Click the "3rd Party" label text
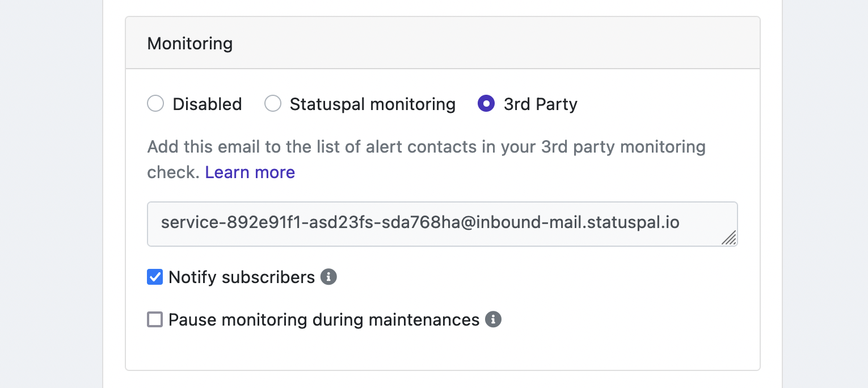Image resolution: width=868 pixels, height=388 pixels. [x=541, y=104]
